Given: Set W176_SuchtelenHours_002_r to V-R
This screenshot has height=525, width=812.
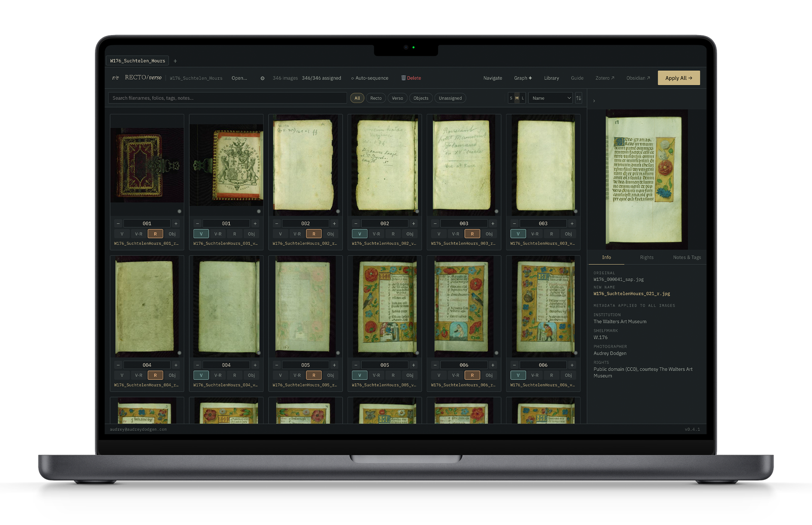Looking at the screenshot, I should [x=297, y=234].
